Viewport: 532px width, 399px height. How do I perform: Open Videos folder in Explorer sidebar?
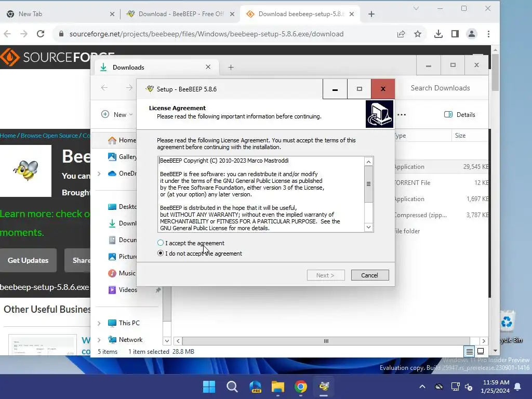pyautogui.click(x=123, y=290)
